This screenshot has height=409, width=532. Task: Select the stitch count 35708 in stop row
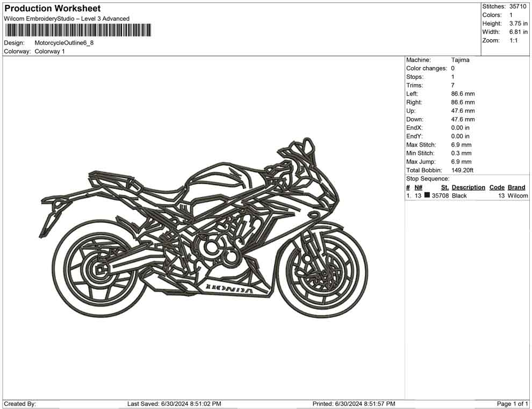click(440, 195)
